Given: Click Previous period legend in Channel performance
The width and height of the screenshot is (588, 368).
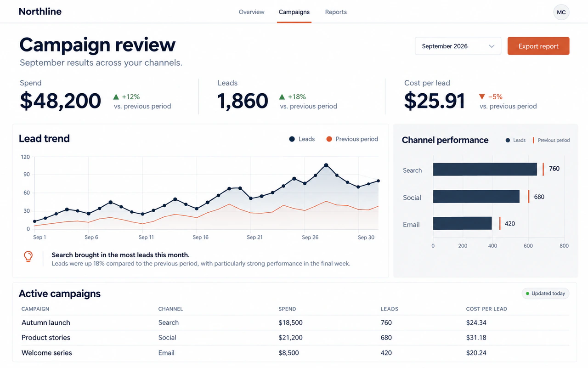Looking at the screenshot, I should pos(551,140).
